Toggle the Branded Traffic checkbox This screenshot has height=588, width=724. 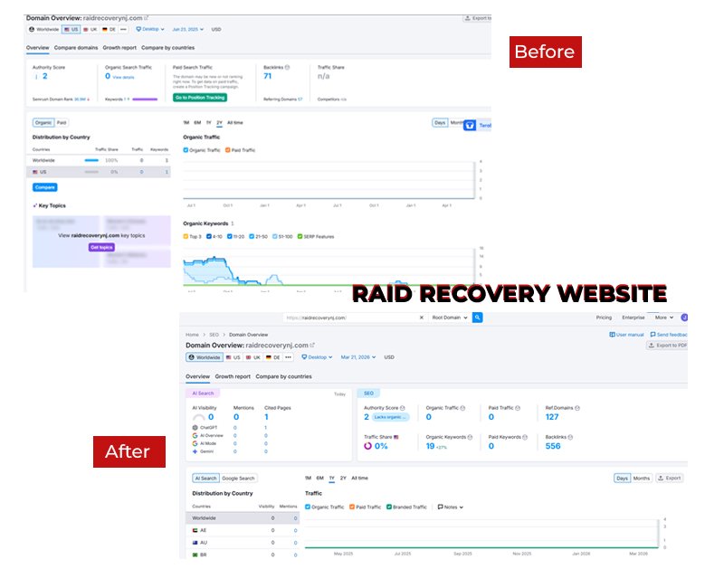(x=389, y=507)
